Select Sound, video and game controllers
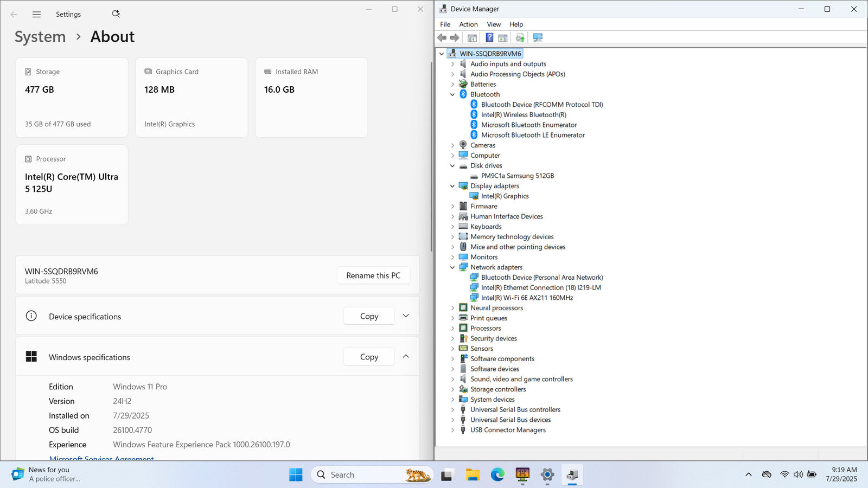 [521, 379]
